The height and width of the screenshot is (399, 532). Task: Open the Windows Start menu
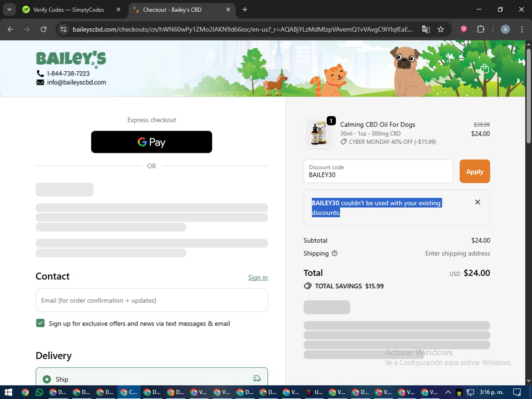coord(8,392)
